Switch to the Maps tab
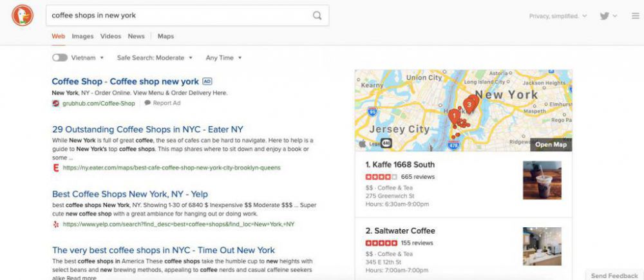Viewport: 644px width, 280px height. tap(166, 36)
